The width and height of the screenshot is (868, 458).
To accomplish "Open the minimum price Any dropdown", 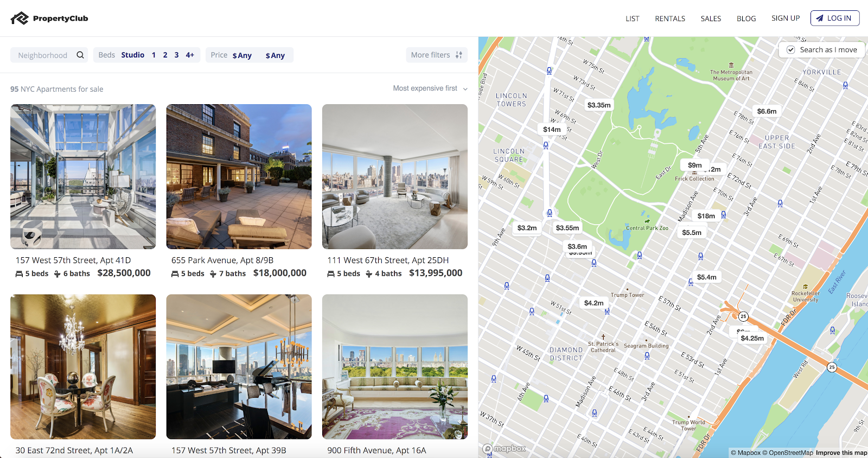I will pyautogui.click(x=242, y=55).
